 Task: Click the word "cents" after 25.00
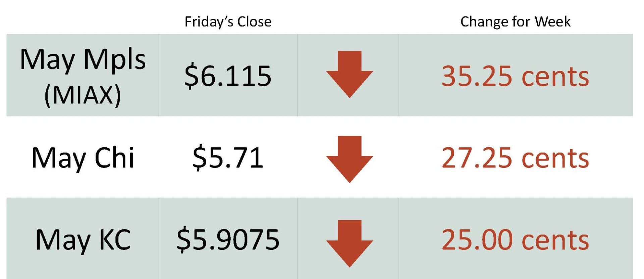click(555, 240)
